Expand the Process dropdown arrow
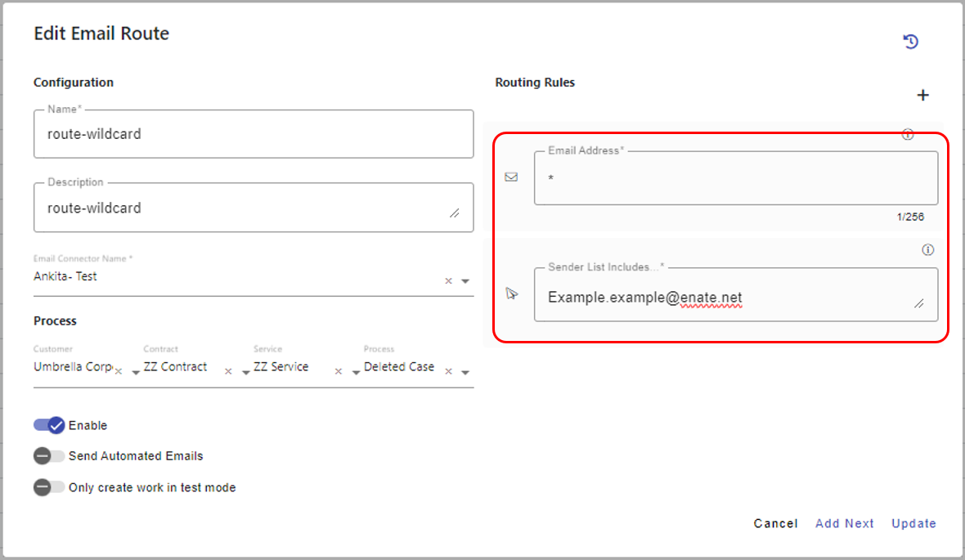This screenshot has height=560, width=965. (x=465, y=372)
